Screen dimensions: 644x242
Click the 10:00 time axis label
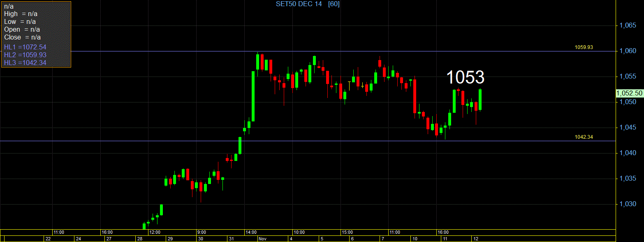(299, 232)
